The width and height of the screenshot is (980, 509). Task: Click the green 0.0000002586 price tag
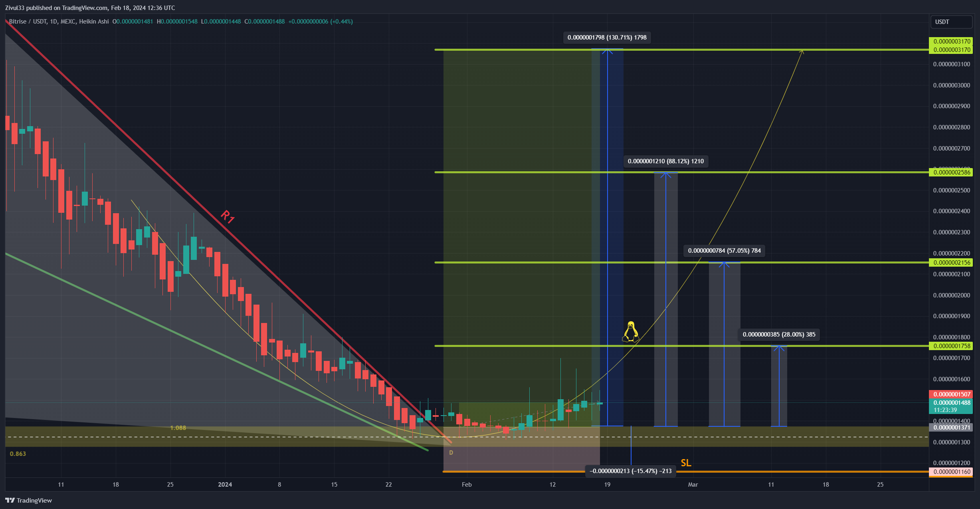(x=951, y=172)
